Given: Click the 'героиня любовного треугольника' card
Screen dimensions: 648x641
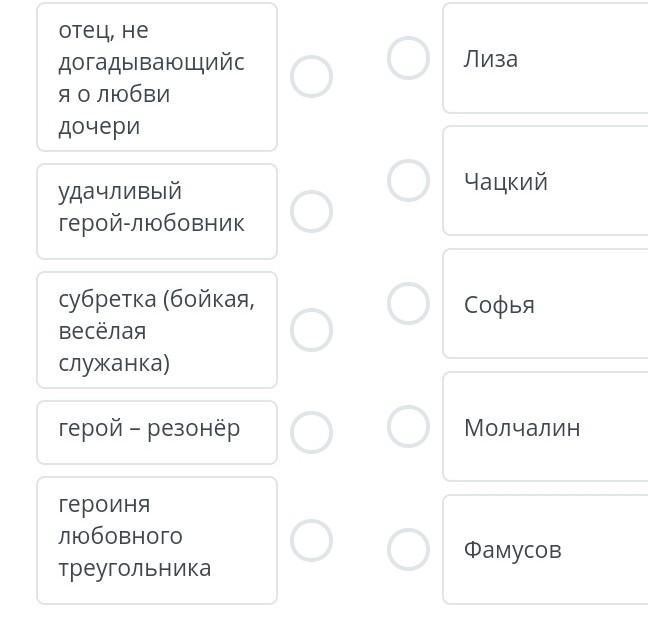Looking at the screenshot, I should click(157, 541).
